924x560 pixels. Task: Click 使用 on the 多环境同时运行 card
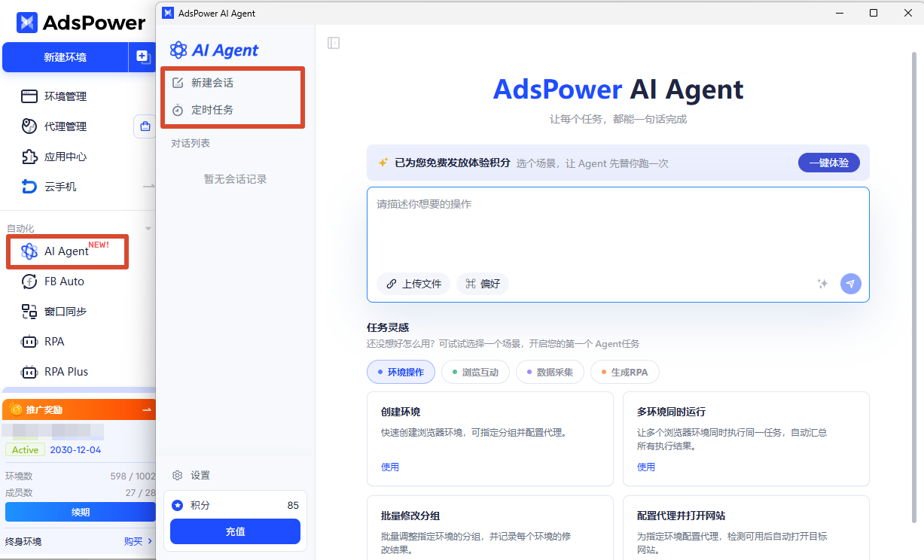coord(646,467)
